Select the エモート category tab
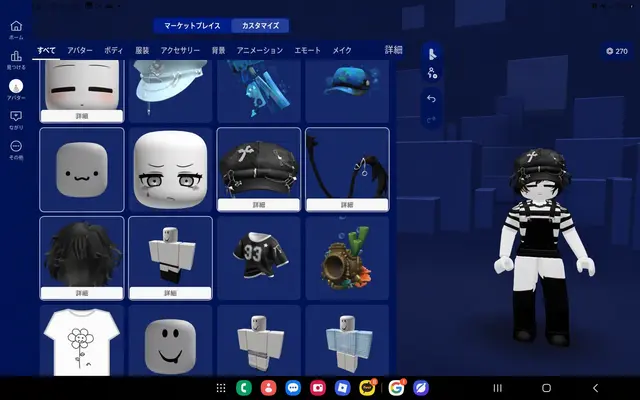This screenshot has width=640, height=400. coord(307,50)
